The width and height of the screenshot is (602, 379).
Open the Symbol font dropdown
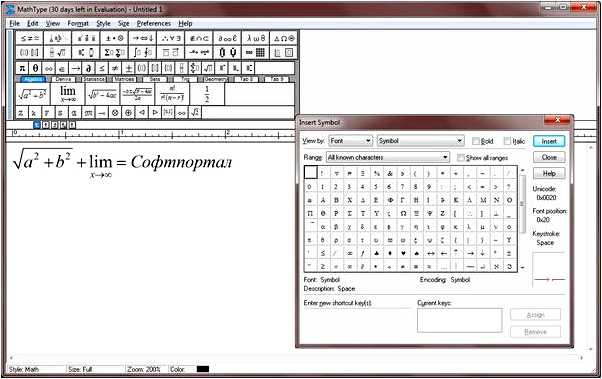421,141
